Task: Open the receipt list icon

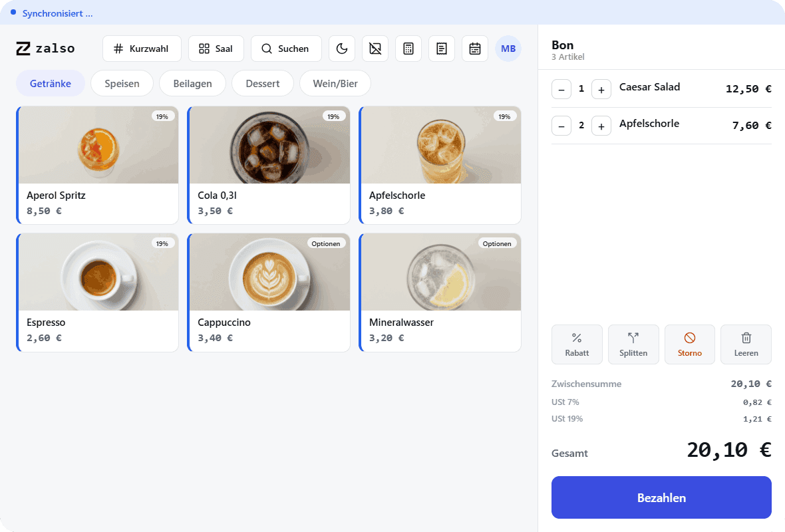Action: tap(442, 49)
